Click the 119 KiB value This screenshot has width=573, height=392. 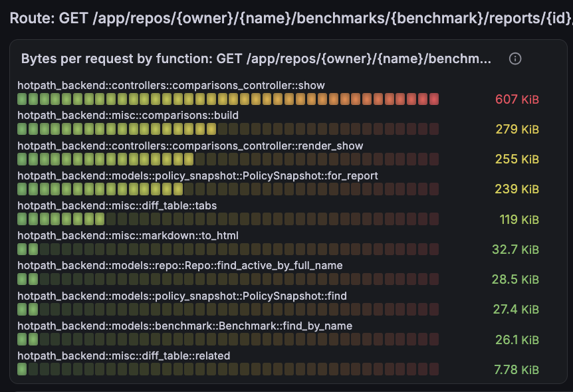coord(519,219)
